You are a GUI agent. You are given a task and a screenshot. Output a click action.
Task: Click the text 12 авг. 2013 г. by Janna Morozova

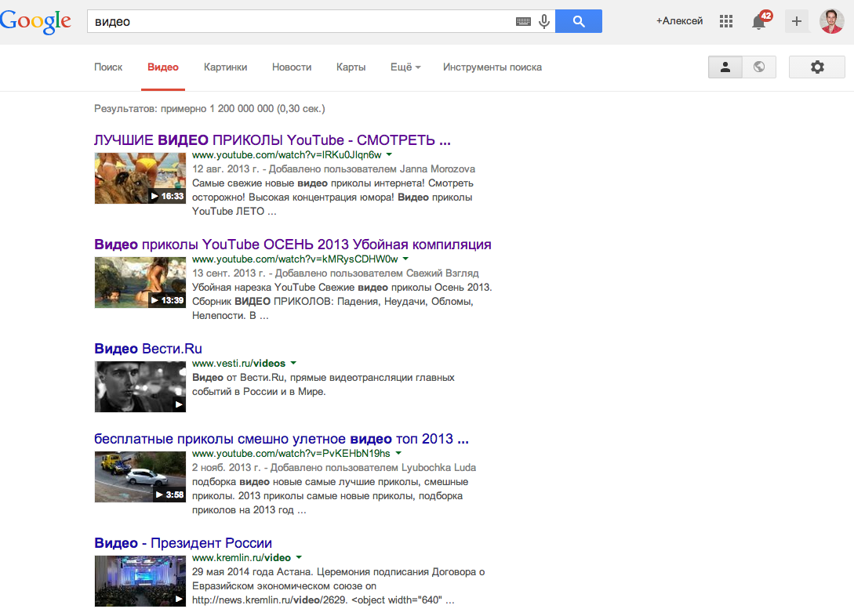(333, 168)
